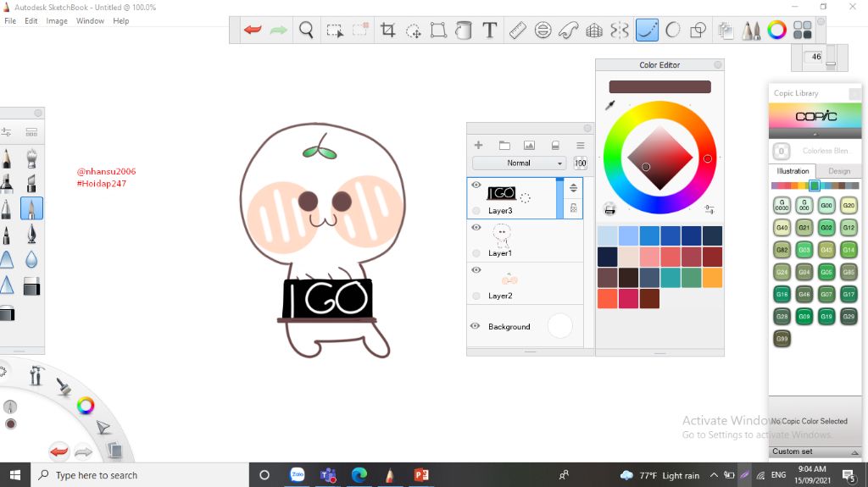
Task: Hide Layer1 with its eye icon
Action: pyautogui.click(x=476, y=228)
